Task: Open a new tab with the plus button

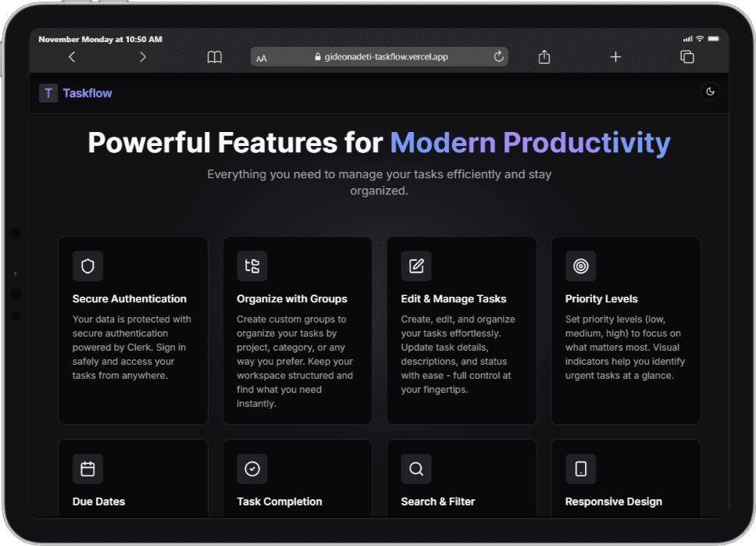Action: tap(615, 56)
